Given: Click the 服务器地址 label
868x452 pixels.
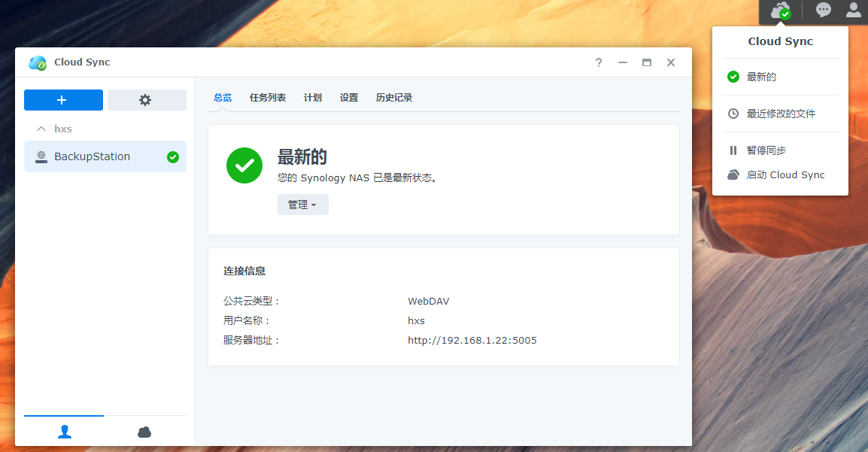Looking at the screenshot, I should (x=252, y=340).
